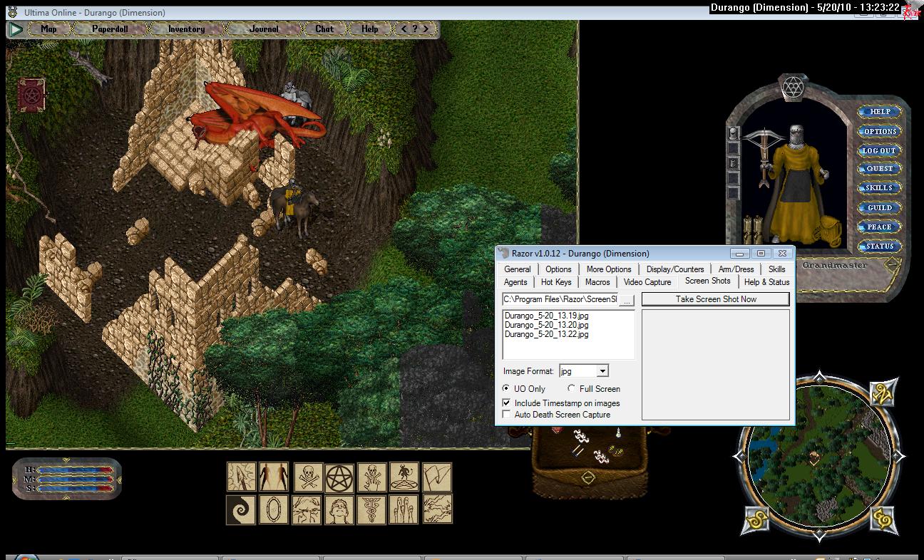Click the paperdoll STATUS button
The height and width of the screenshot is (560, 924).
pyautogui.click(x=880, y=246)
